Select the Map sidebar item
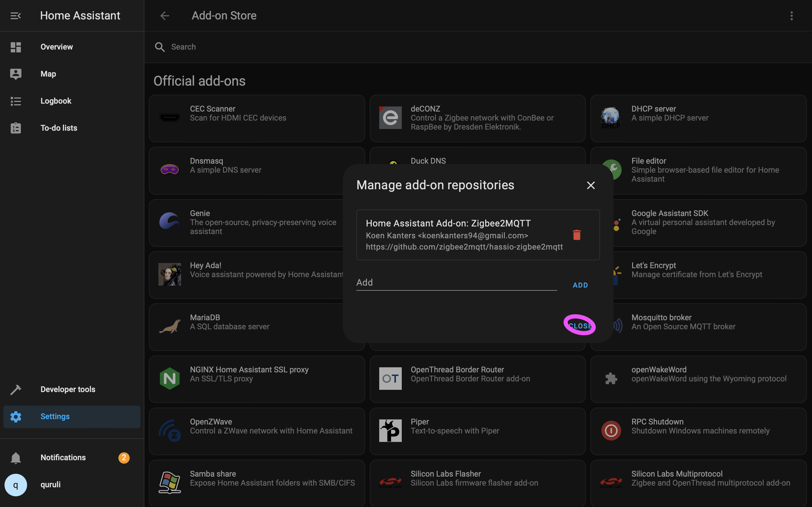Image resolution: width=812 pixels, height=507 pixels. pos(48,74)
